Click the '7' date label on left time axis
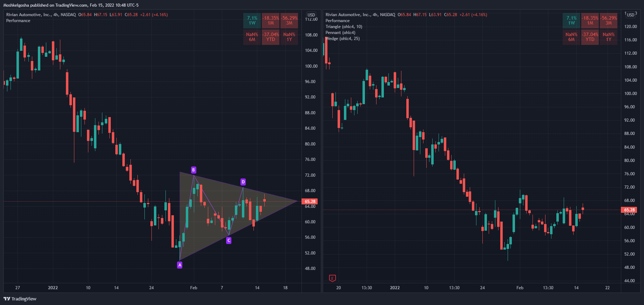This screenshot has height=305, width=644. [222, 287]
